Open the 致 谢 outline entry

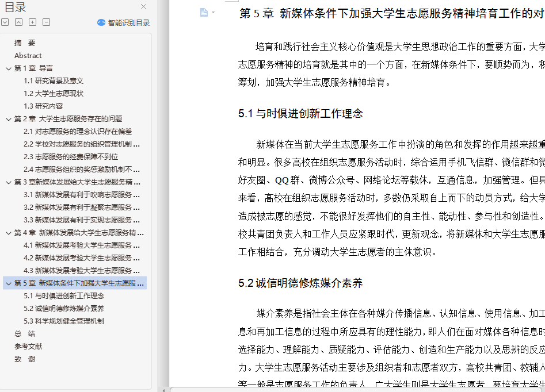25,359
